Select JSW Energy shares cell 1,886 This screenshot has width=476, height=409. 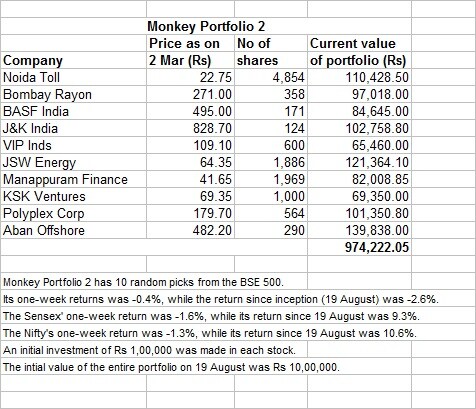[x=271, y=162]
